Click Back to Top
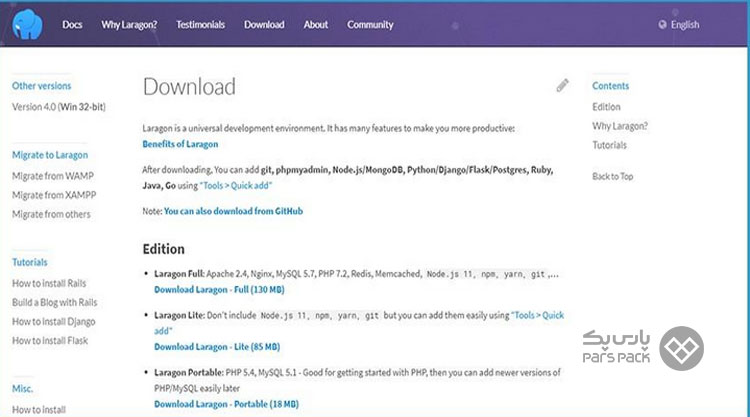Screen dimensions: 750x417 coord(613,176)
